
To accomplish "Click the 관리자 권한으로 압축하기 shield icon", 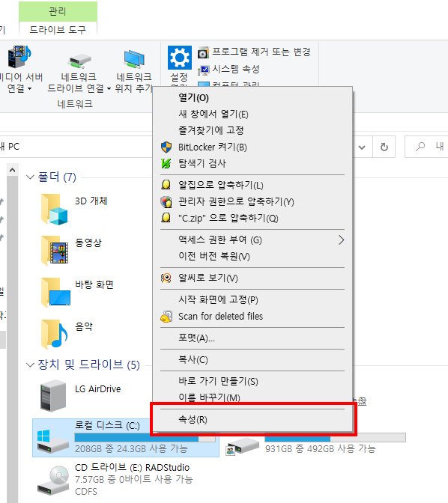I will pyautogui.click(x=166, y=202).
